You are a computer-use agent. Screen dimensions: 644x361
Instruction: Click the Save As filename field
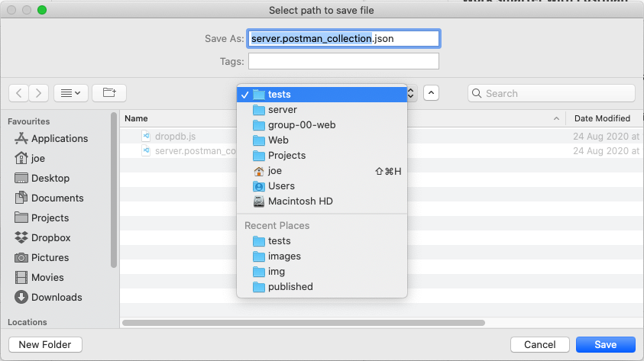(x=343, y=39)
